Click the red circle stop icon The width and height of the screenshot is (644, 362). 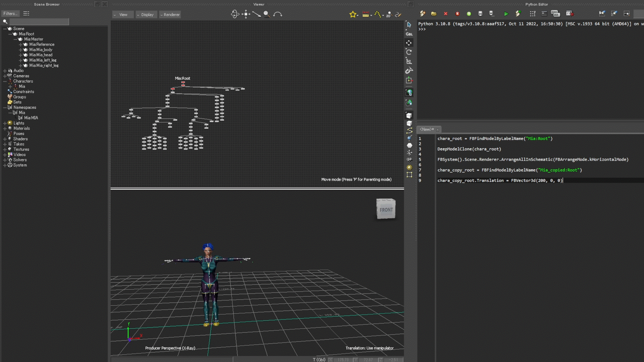coord(457,14)
